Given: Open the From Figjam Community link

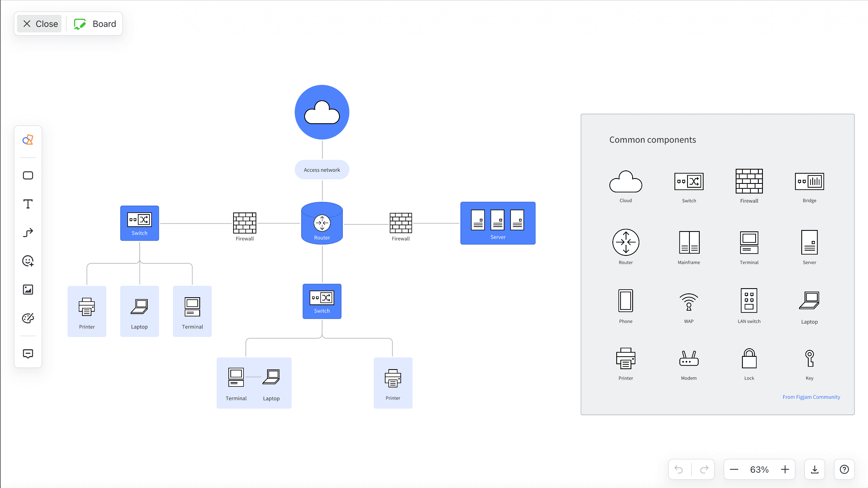Looking at the screenshot, I should (x=811, y=397).
